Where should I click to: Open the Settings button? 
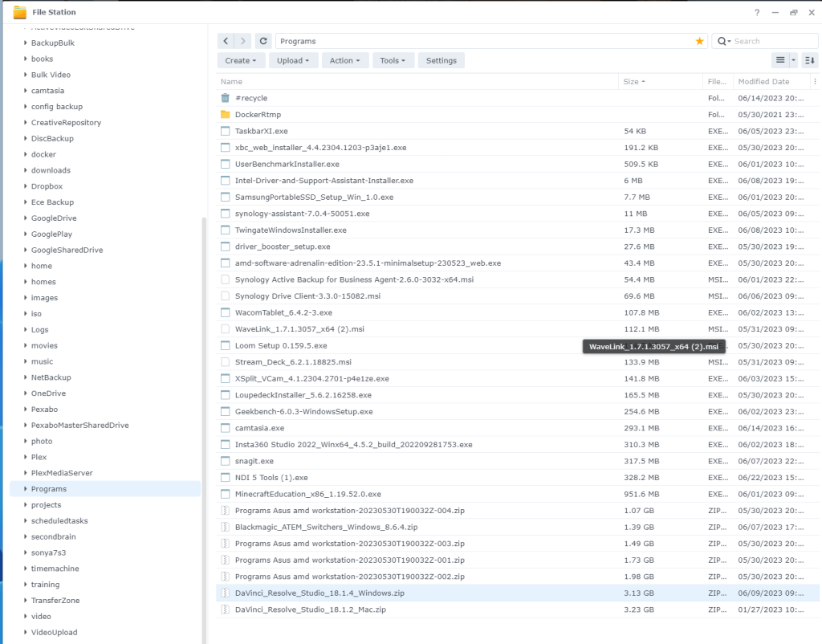tap(442, 60)
